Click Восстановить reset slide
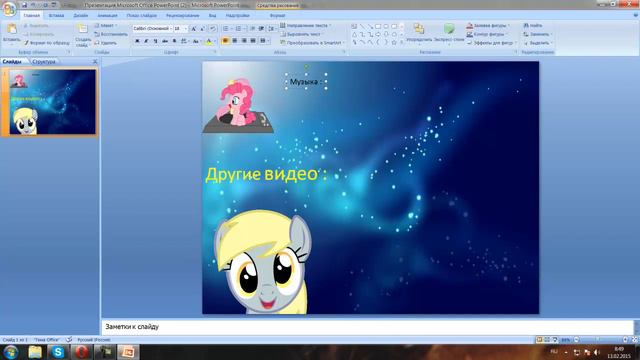The image size is (640, 360). coord(111,34)
